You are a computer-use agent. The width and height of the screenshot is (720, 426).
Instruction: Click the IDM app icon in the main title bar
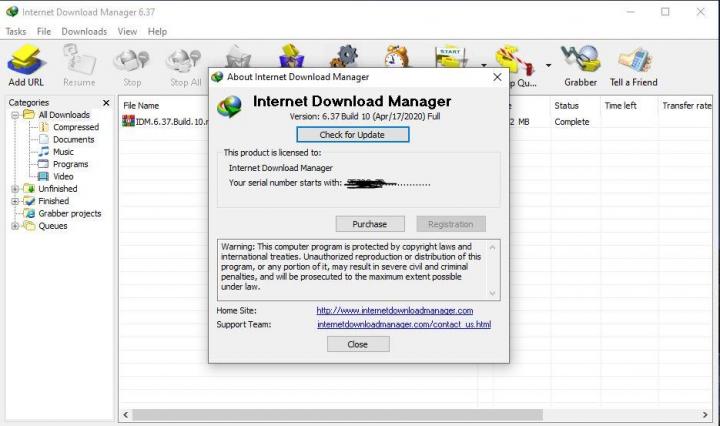pyautogui.click(x=12, y=11)
